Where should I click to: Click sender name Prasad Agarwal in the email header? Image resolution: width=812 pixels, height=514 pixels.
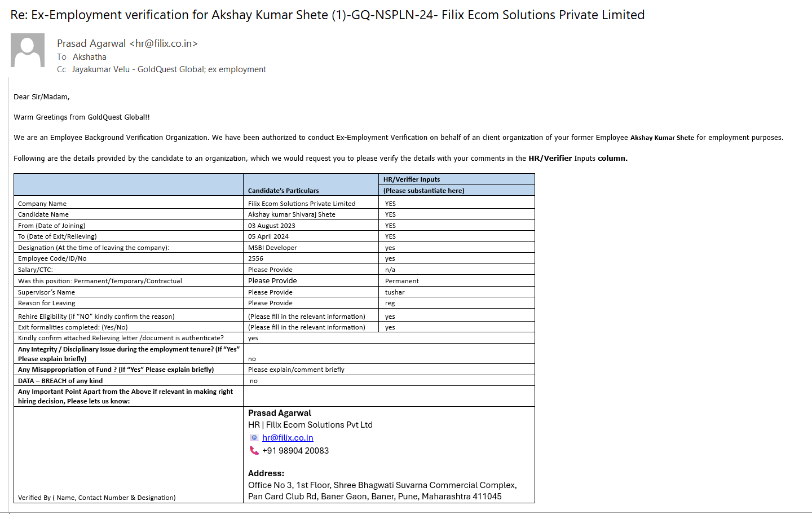coord(91,43)
